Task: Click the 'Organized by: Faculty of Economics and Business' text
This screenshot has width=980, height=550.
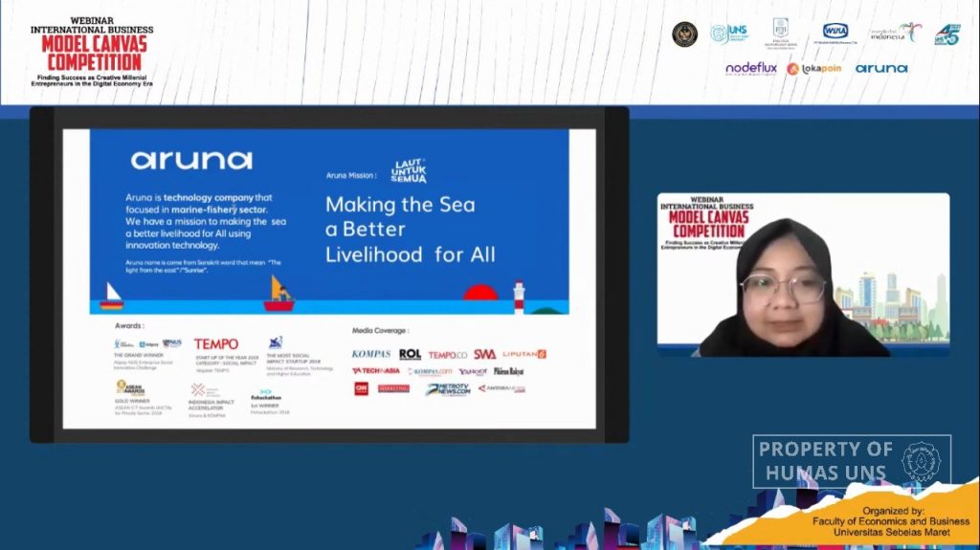Action: tap(891, 521)
